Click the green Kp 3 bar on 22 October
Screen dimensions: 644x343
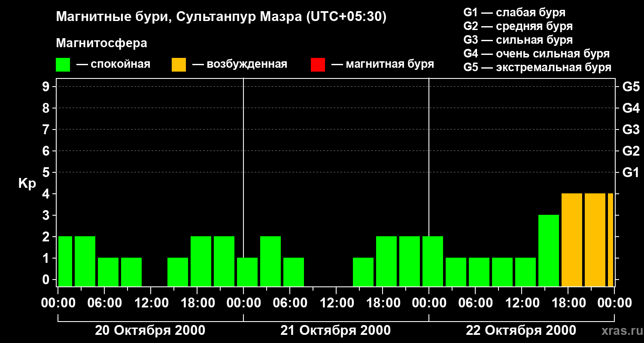[x=548, y=250]
